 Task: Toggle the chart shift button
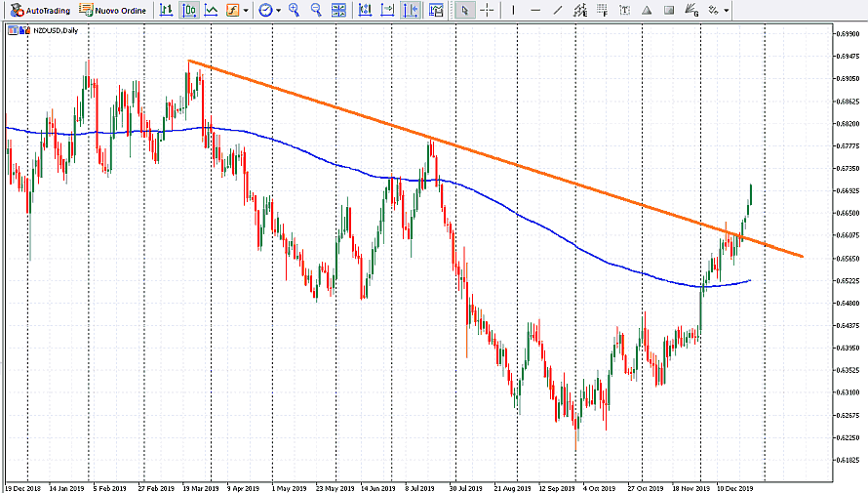coord(410,11)
